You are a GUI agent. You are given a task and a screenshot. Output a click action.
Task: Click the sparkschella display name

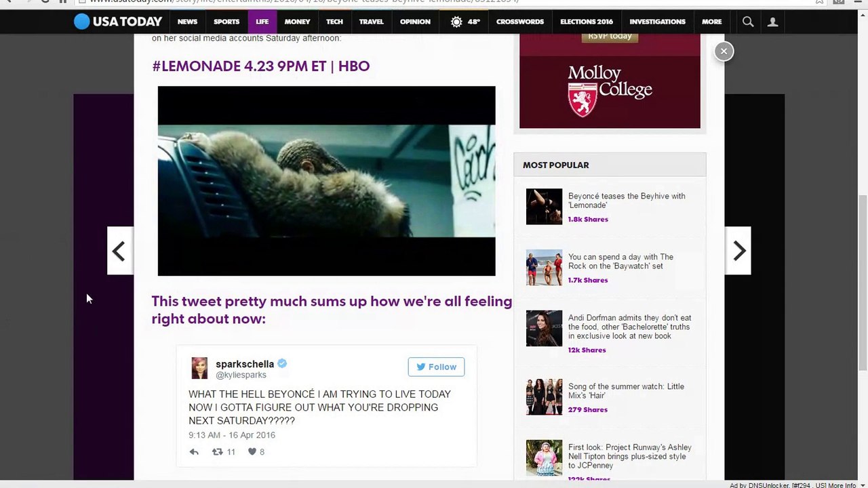tap(245, 364)
